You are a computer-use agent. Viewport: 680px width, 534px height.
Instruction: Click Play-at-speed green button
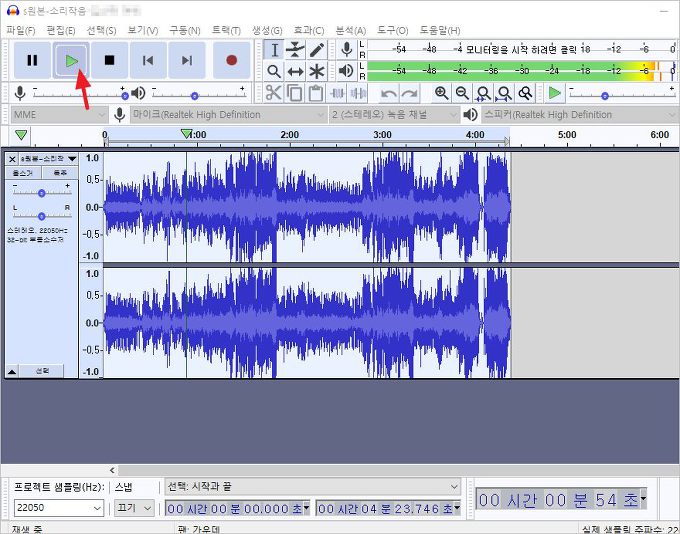pos(555,93)
